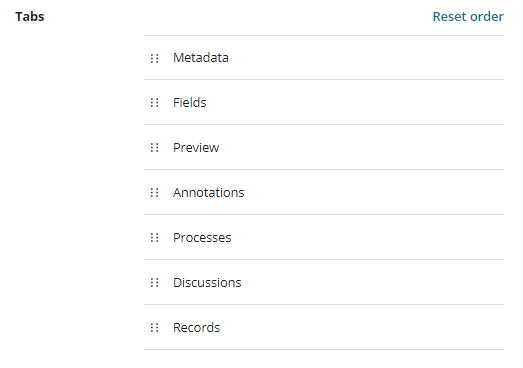Reset the tab order to default
The height and width of the screenshot is (368, 523).
pyautogui.click(x=468, y=17)
